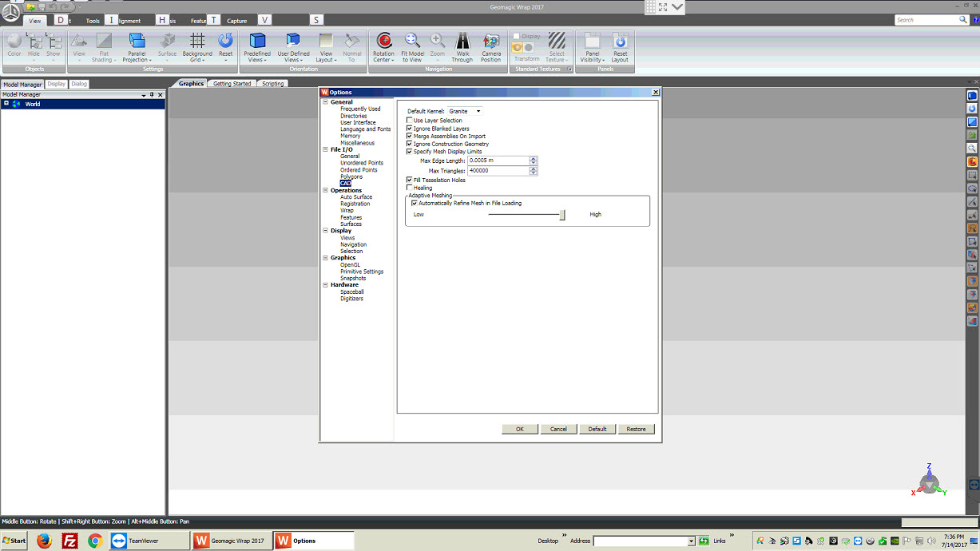Open the Tools ribbon tab
The width and height of the screenshot is (980, 551).
(x=93, y=21)
